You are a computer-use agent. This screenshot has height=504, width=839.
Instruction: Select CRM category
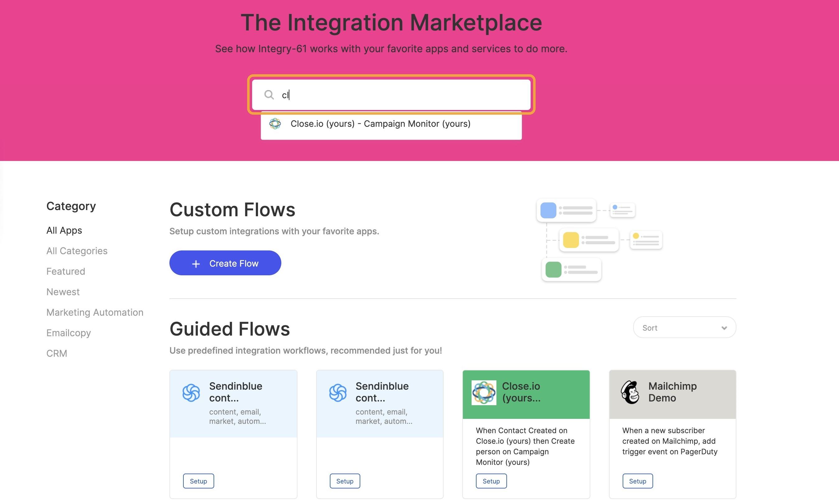point(57,354)
